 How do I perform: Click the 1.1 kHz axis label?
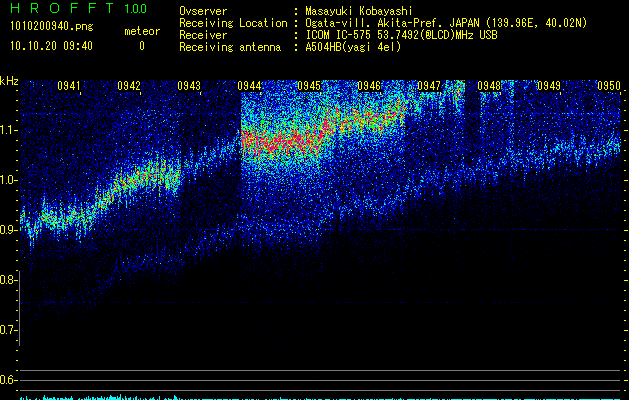(x=7, y=130)
